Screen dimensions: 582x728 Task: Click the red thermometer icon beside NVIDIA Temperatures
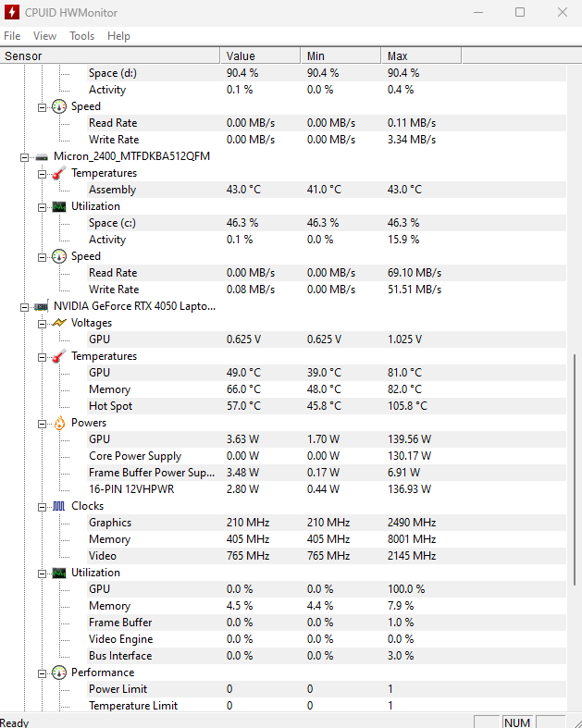59,356
